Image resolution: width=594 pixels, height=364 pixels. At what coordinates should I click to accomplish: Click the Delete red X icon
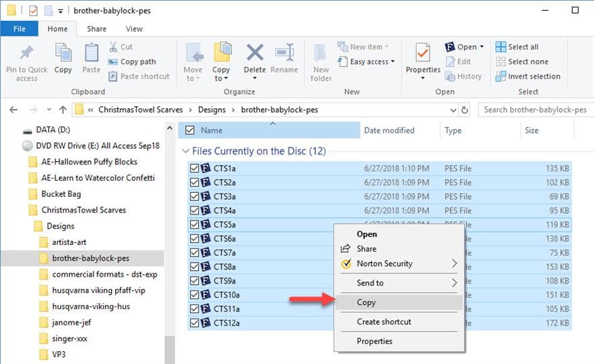tap(255, 52)
